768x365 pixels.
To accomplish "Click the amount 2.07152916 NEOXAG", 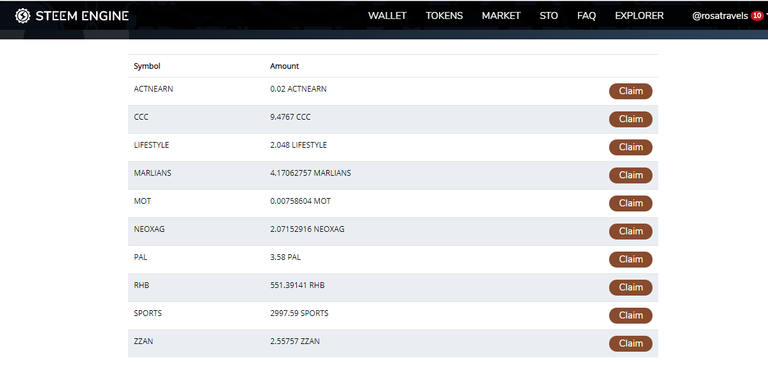I will click(x=307, y=229).
